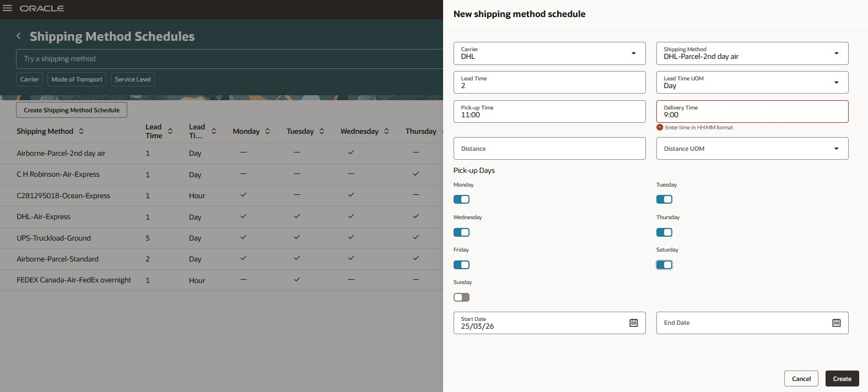Viewport: 868px width, 392px height.
Task: Click the Create button
Action: click(842, 379)
